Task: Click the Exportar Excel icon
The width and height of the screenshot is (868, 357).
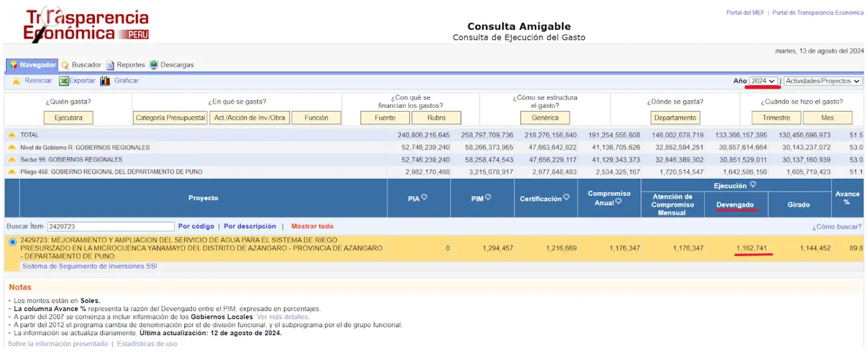Action: pyautogui.click(x=64, y=81)
